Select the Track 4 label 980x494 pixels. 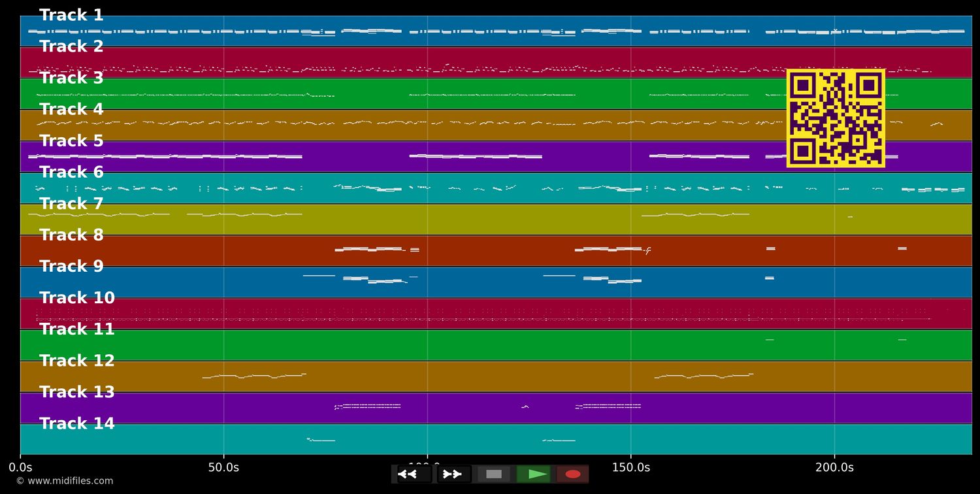71,109
